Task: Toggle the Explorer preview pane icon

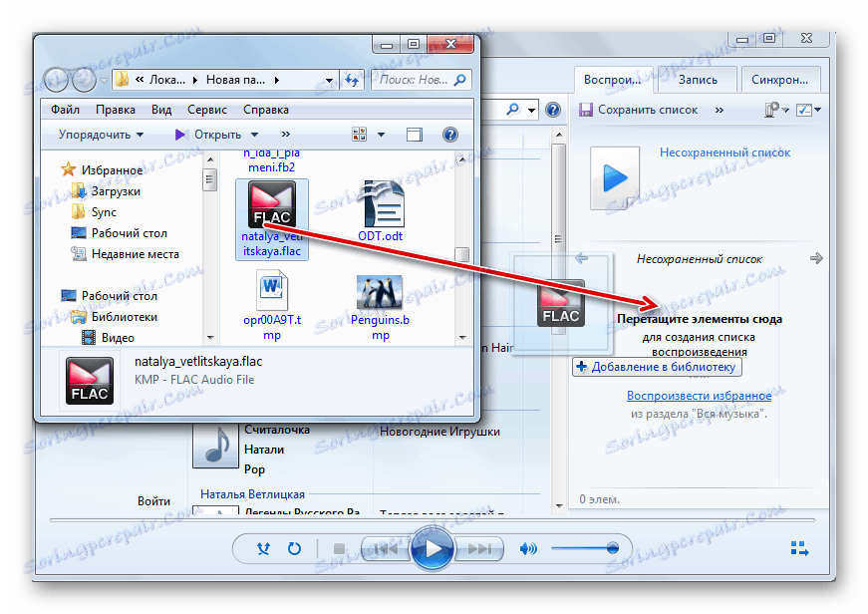Action: point(415,135)
